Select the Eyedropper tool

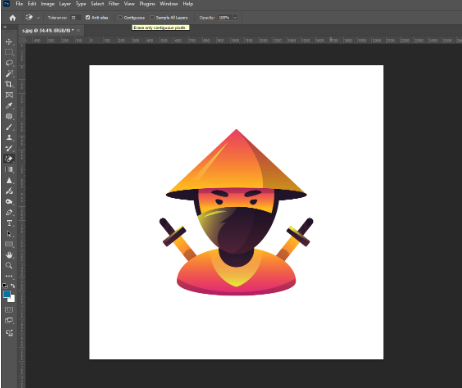9,106
